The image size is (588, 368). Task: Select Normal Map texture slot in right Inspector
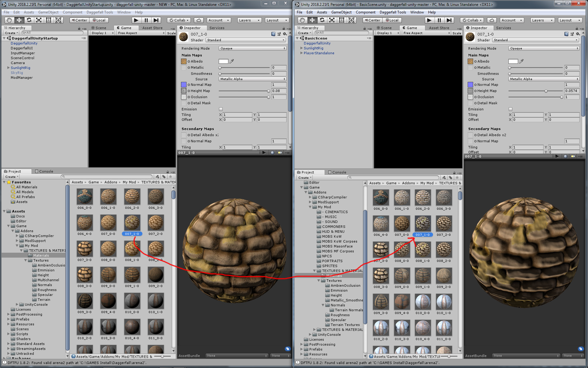[470, 85]
